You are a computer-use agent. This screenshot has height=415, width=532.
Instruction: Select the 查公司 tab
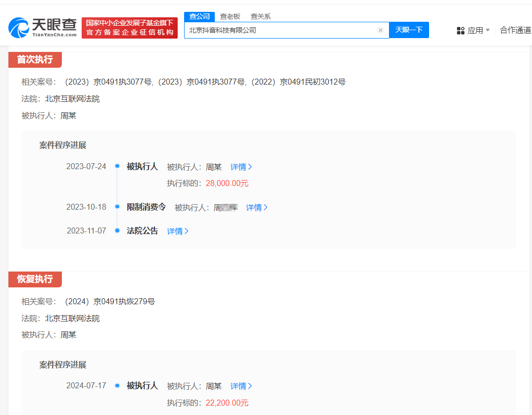pyautogui.click(x=199, y=16)
